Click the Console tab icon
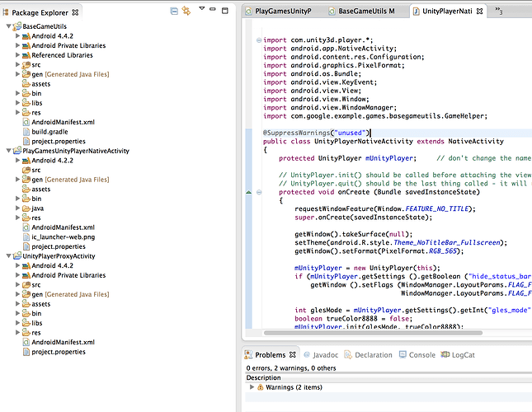Image resolution: width=532 pixels, height=412 pixels. point(403,354)
